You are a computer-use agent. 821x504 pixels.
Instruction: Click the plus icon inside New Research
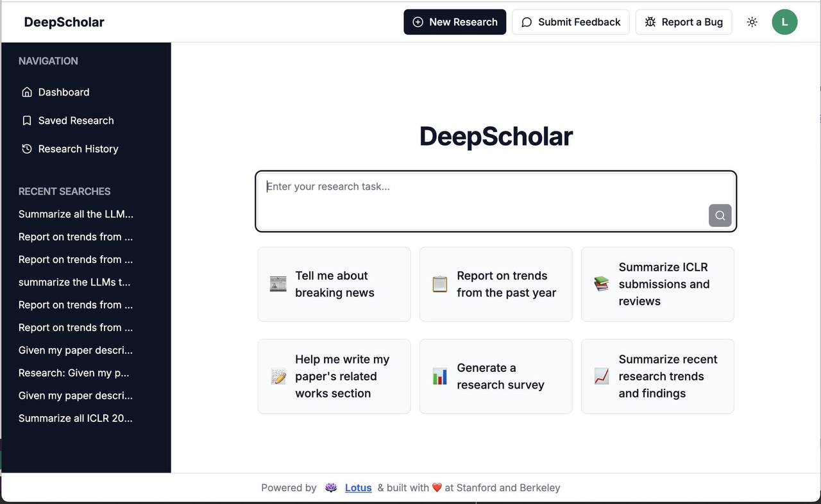click(x=417, y=21)
